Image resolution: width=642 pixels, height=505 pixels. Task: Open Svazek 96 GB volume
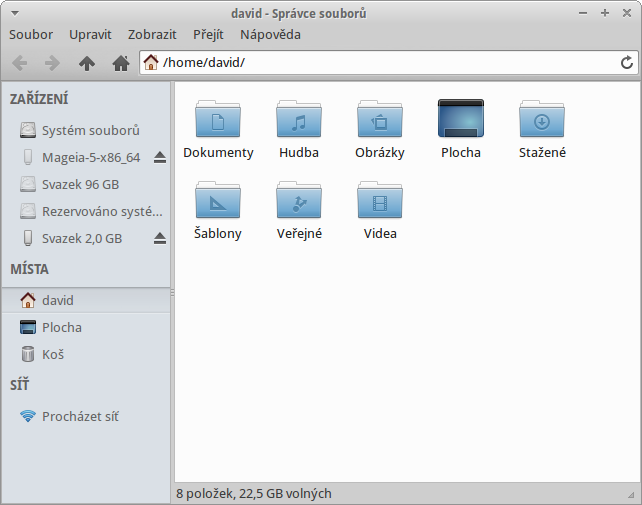[x=86, y=184]
